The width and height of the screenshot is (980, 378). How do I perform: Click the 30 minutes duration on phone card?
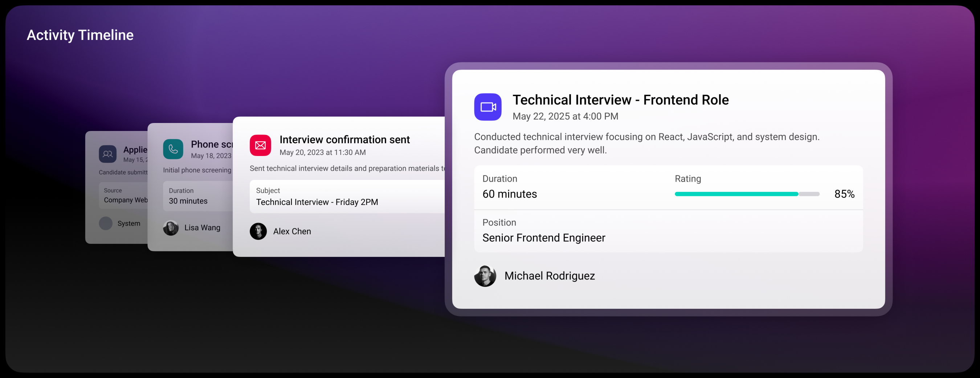(188, 201)
